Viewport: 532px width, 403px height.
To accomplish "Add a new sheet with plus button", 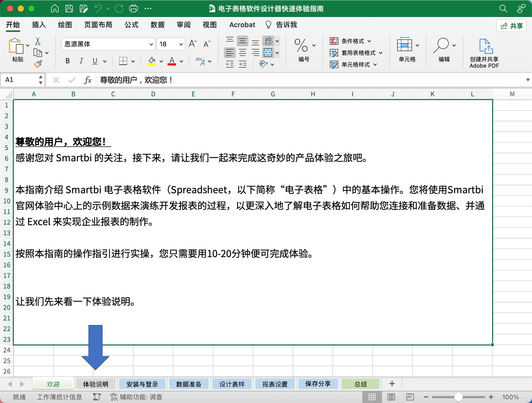I will (392, 384).
